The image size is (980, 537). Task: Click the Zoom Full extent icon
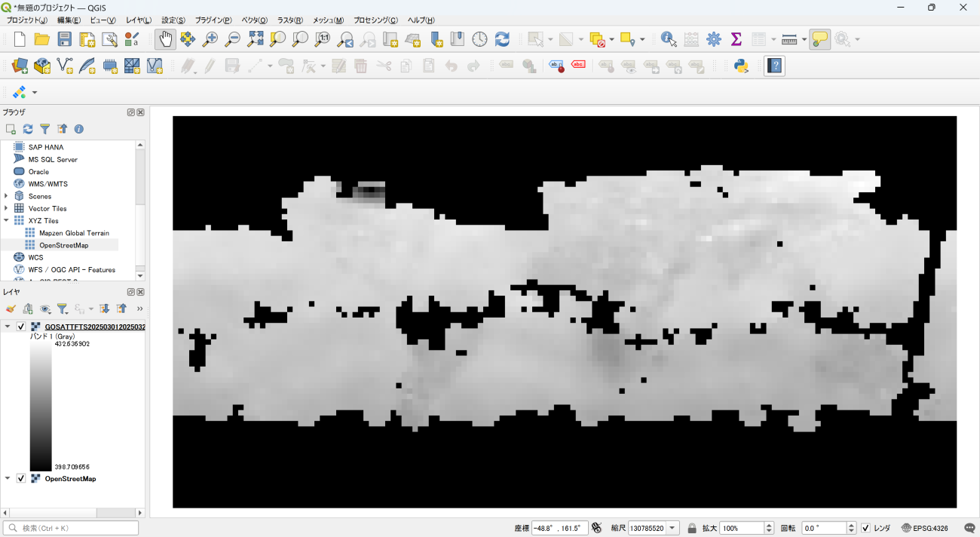coord(256,39)
